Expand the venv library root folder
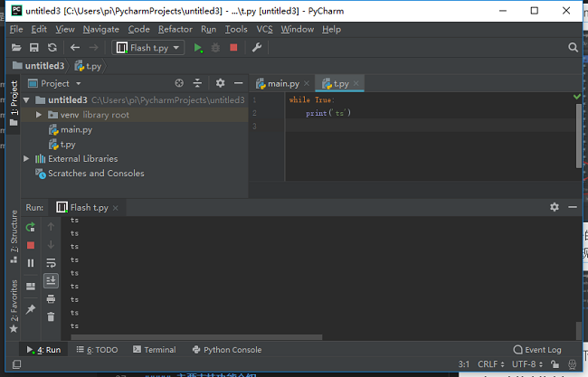Screen dimensions: 588x377 point(39,115)
